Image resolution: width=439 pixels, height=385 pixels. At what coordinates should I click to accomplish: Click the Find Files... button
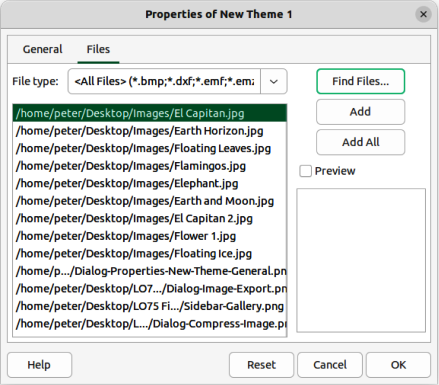(x=360, y=81)
